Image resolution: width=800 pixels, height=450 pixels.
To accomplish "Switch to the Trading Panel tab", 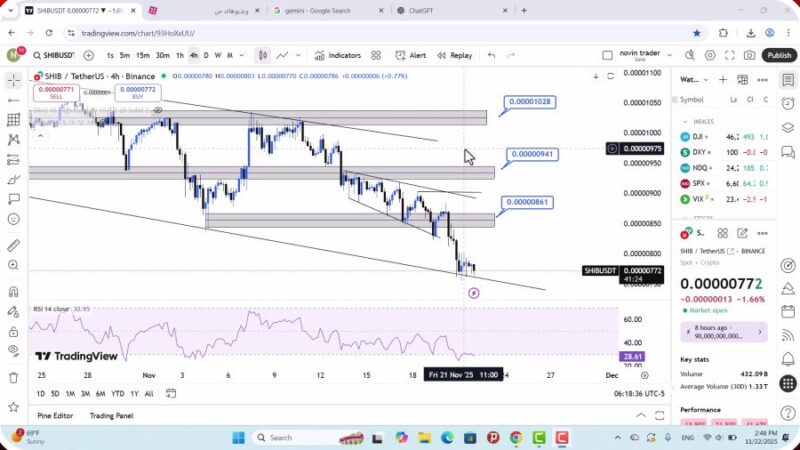I will coord(111,415).
